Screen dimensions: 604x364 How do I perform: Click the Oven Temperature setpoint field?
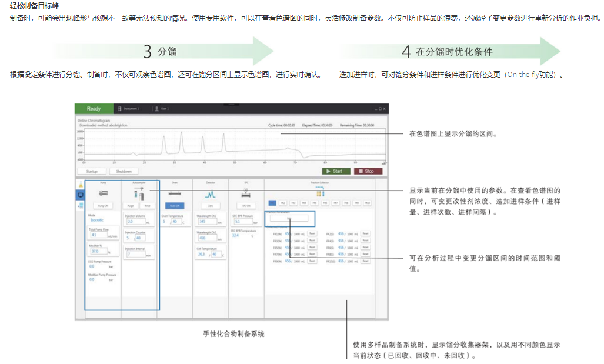pyautogui.click(x=177, y=222)
